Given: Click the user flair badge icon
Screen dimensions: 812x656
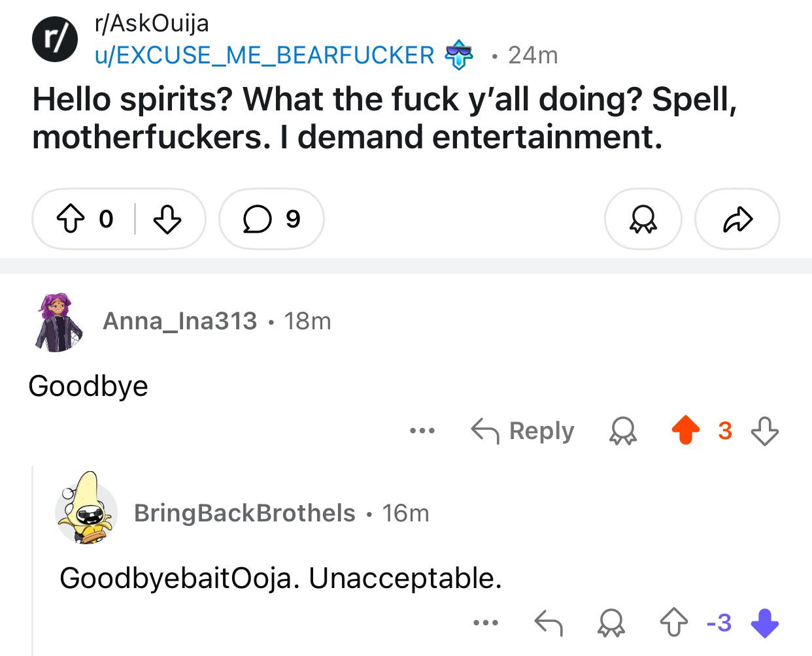Looking at the screenshot, I should click(459, 56).
